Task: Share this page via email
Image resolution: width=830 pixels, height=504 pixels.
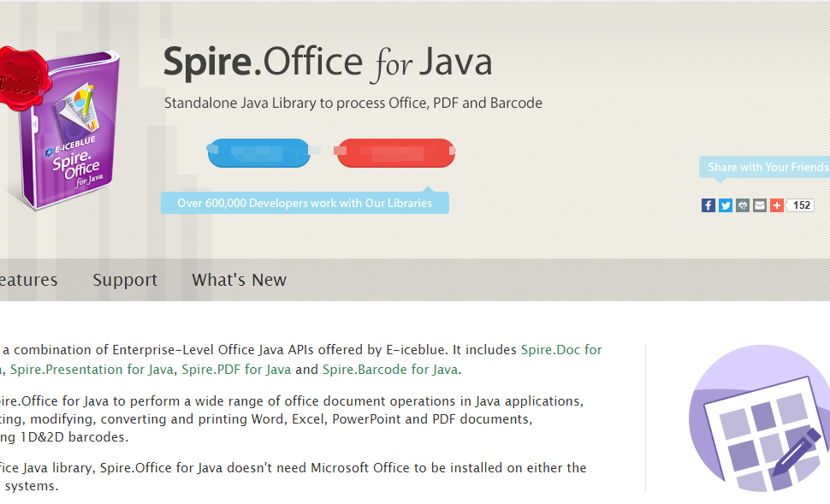Action: tap(759, 205)
